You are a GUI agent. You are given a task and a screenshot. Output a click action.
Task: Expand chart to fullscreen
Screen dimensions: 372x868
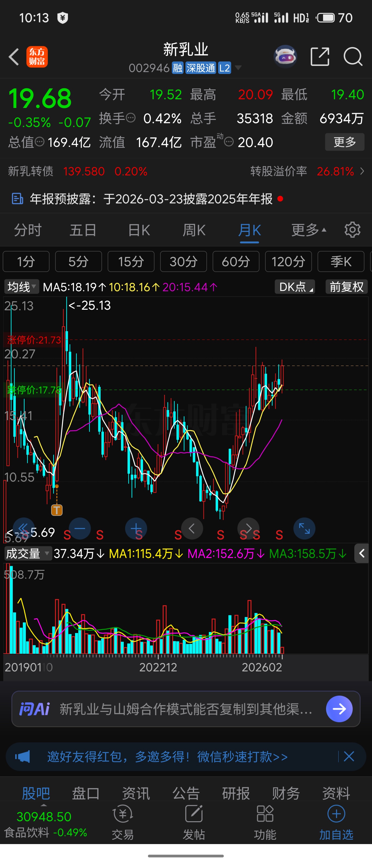click(304, 528)
